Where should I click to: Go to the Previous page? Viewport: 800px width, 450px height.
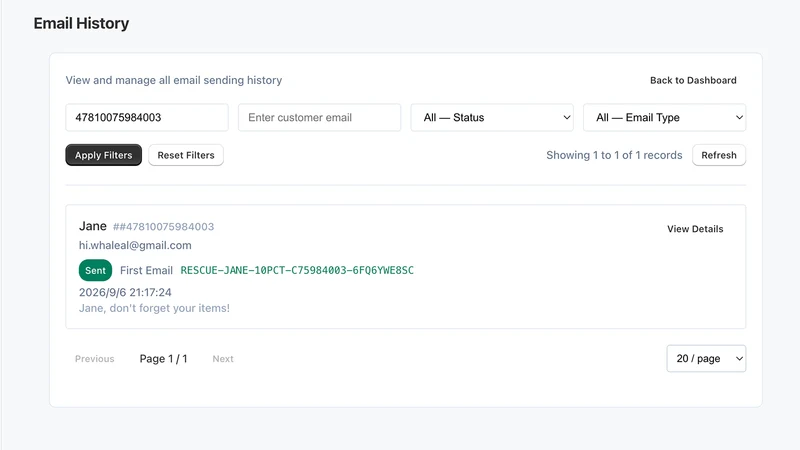coord(94,359)
